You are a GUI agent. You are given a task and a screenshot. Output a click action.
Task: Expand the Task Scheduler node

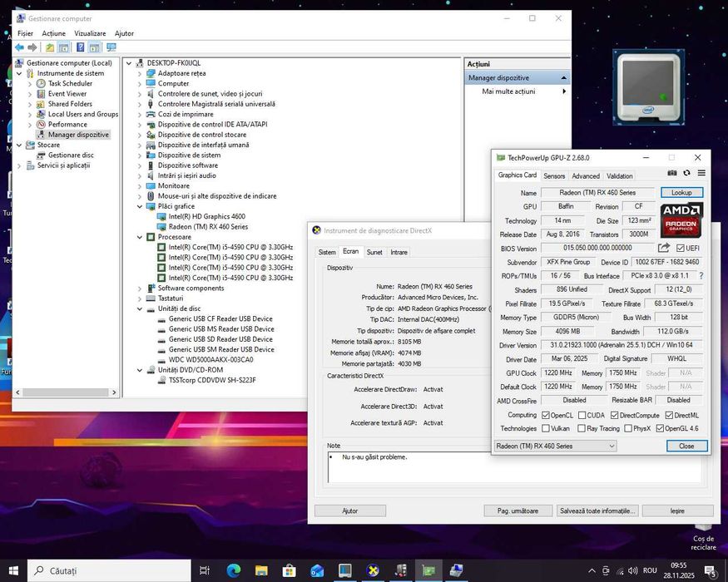[x=30, y=83]
